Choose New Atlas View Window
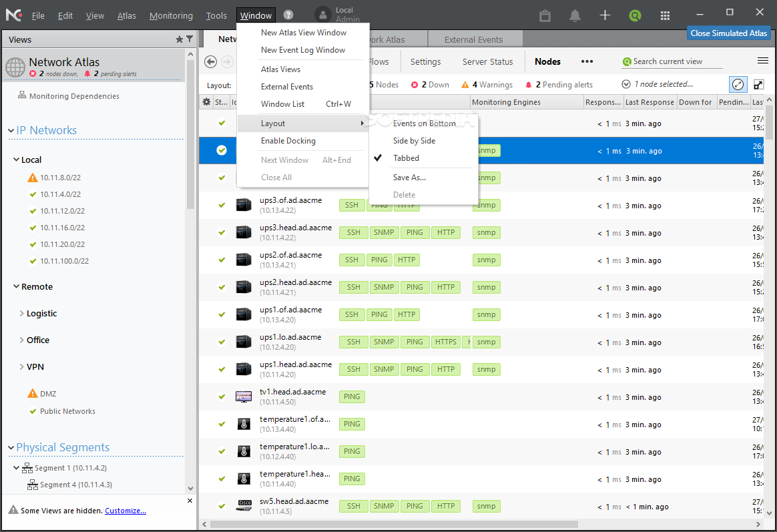 tap(303, 33)
